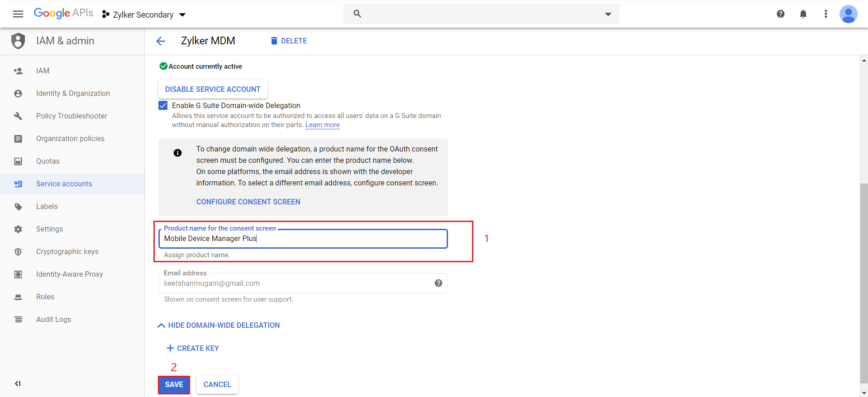Open the hamburger navigation menu

pos(18,14)
